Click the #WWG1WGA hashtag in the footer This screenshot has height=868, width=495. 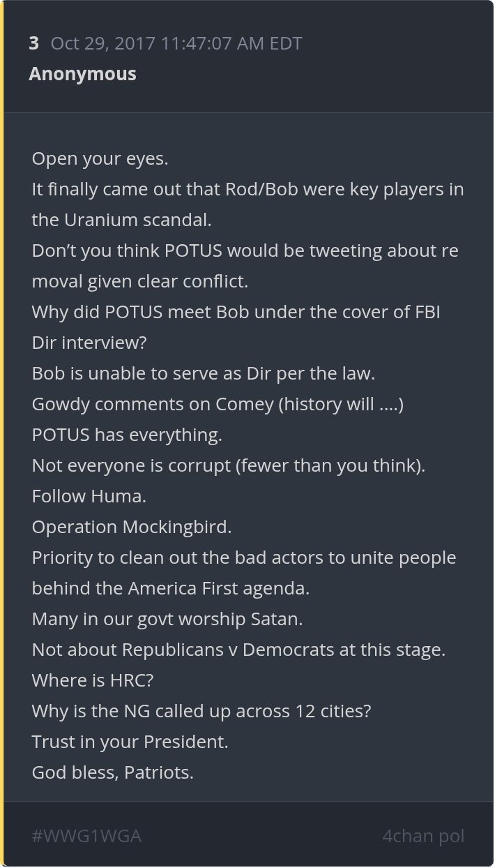click(86, 835)
